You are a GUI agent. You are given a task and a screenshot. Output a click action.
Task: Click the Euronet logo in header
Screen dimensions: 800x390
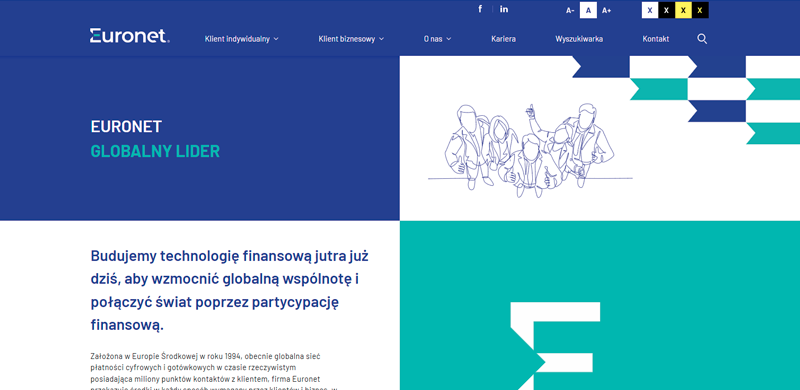tap(130, 36)
